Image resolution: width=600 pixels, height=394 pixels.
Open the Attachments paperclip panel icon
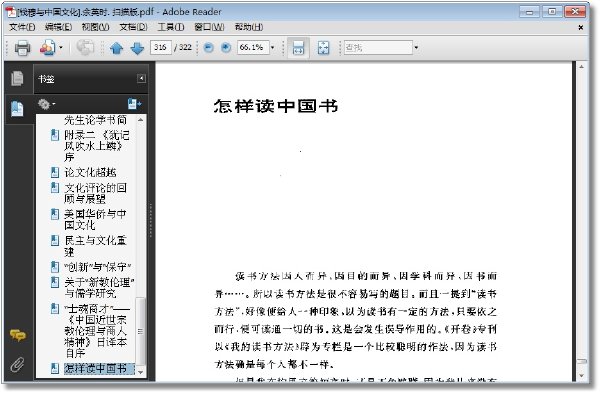click(x=17, y=364)
